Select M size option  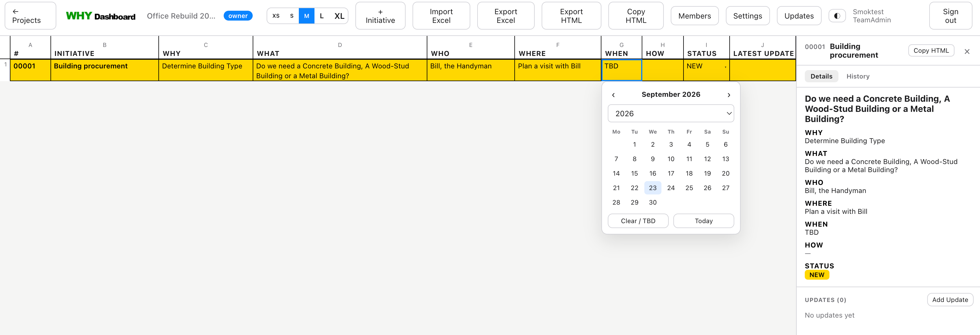pyautogui.click(x=307, y=16)
